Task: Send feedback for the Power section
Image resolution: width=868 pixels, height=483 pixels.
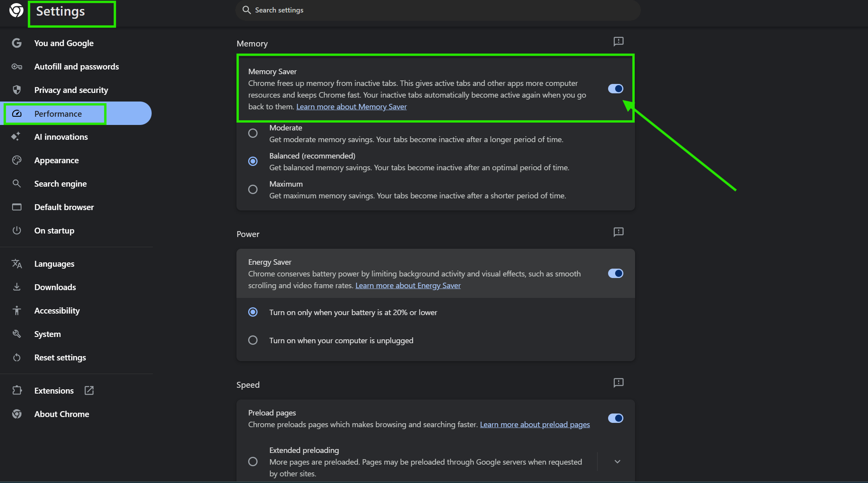Action: coord(618,232)
